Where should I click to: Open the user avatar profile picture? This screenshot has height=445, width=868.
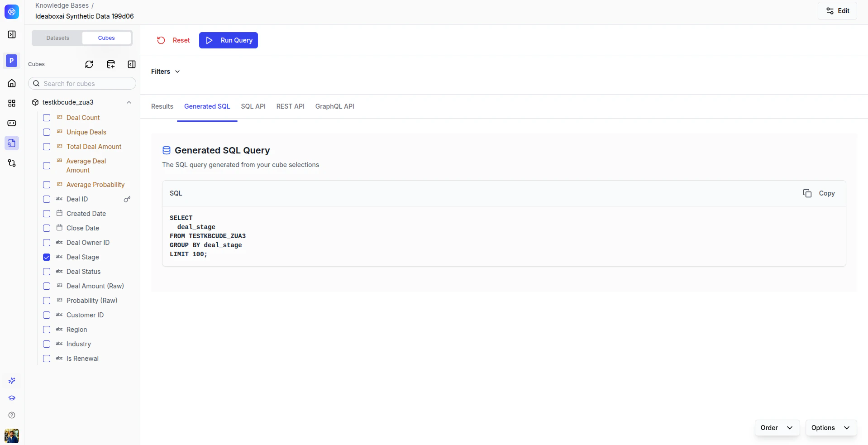[12, 436]
